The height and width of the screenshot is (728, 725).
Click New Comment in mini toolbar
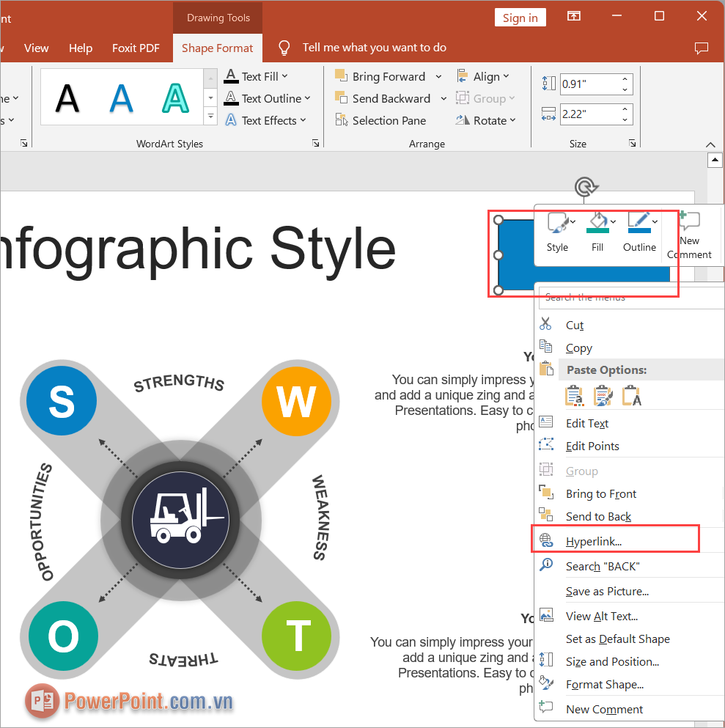coord(689,235)
